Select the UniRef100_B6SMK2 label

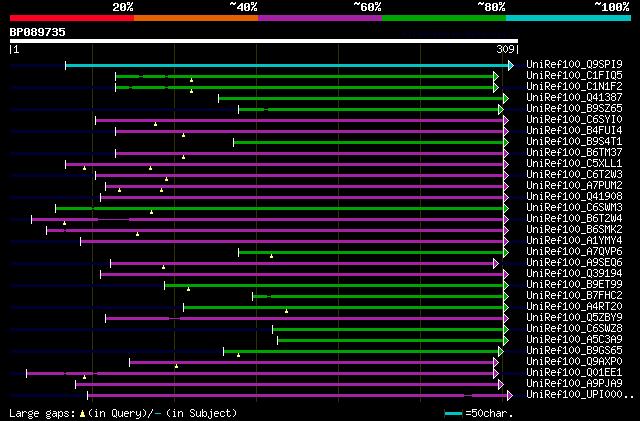[x=574, y=229]
